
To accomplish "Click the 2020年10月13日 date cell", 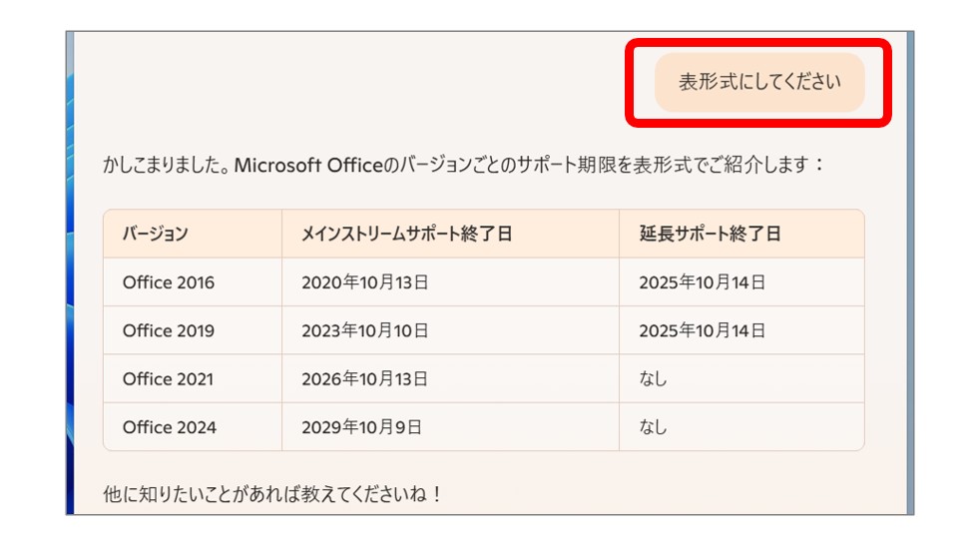I will click(x=450, y=281).
